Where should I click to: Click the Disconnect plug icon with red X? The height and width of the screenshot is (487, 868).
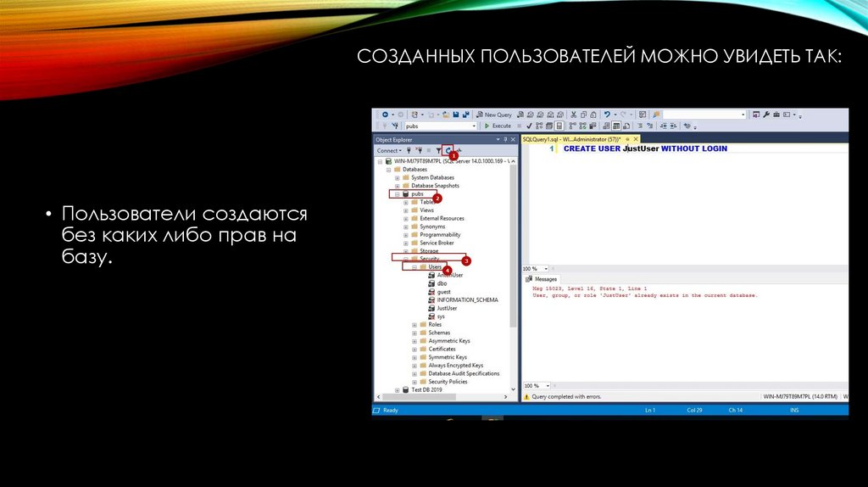click(419, 150)
